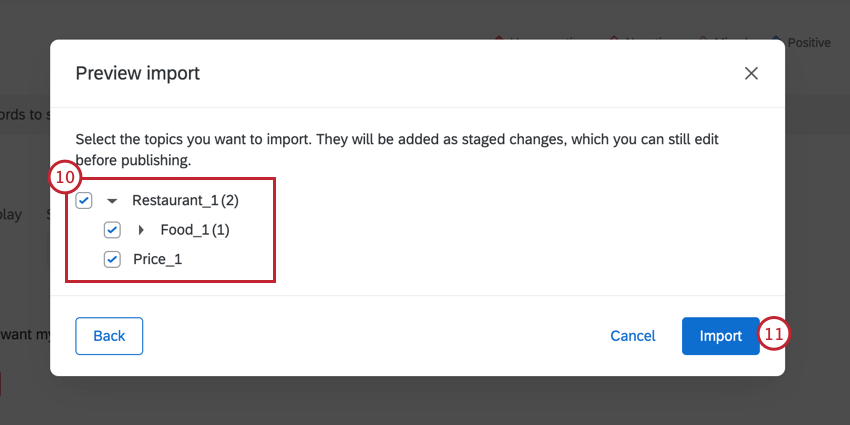Click the step 10 circle marker
850x425 pixels.
pyautogui.click(x=64, y=178)
